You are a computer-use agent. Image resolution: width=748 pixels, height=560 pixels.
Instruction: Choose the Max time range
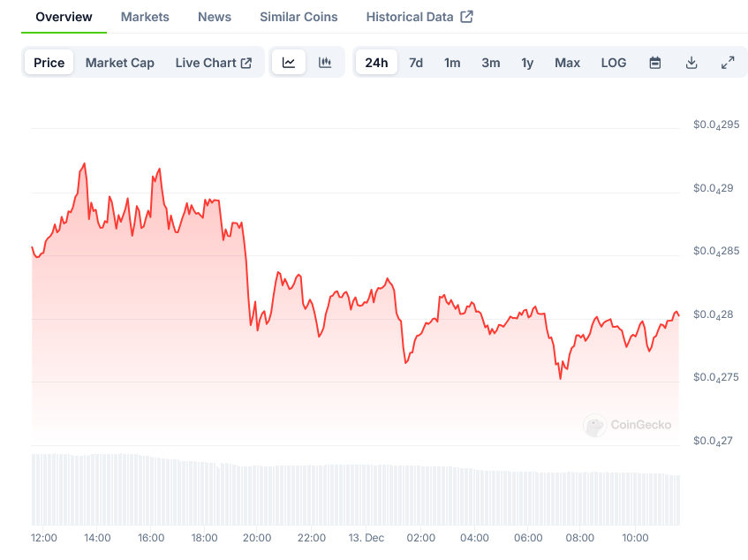tap(567, 63)
